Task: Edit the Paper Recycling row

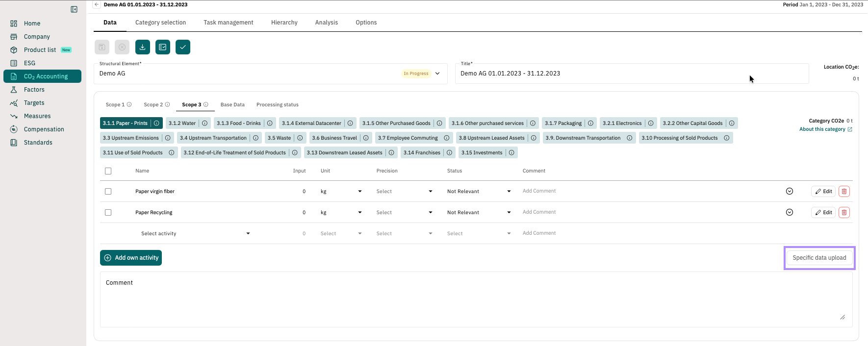Action: point(824,212)
